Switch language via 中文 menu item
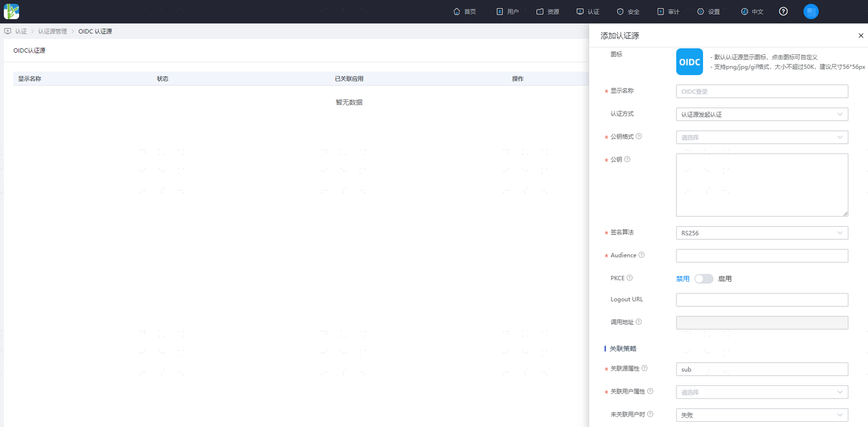 click(752, 12)
